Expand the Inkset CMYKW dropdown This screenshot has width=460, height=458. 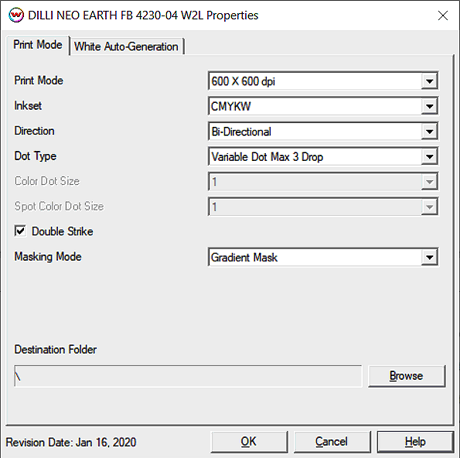tap(323, 106)
